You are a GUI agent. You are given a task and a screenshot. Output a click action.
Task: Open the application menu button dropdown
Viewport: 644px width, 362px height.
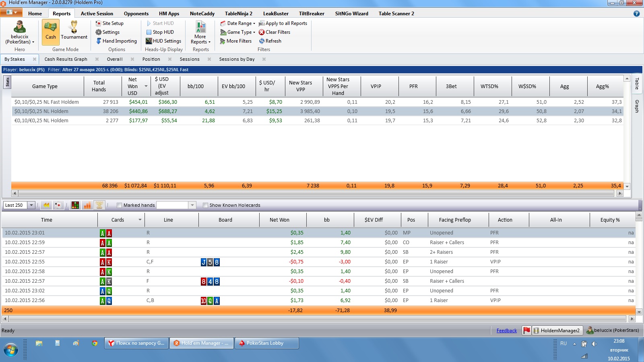pyautogui.click(x=11, y=12)
